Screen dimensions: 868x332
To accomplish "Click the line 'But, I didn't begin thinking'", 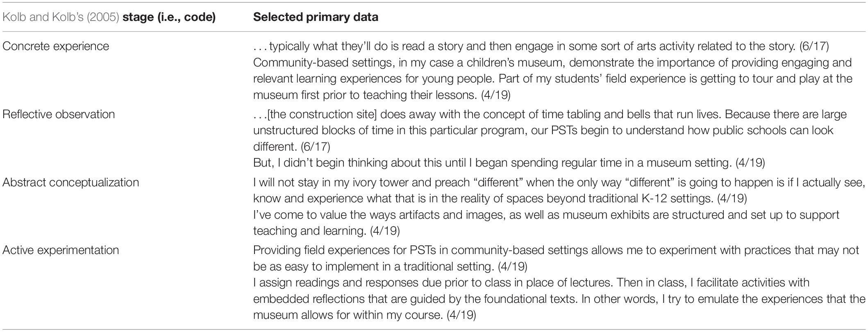I will pos(509,163).
